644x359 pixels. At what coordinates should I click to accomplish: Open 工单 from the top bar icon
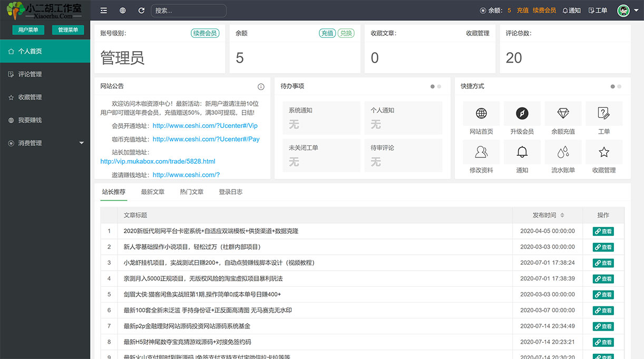(x=598, y=10)
